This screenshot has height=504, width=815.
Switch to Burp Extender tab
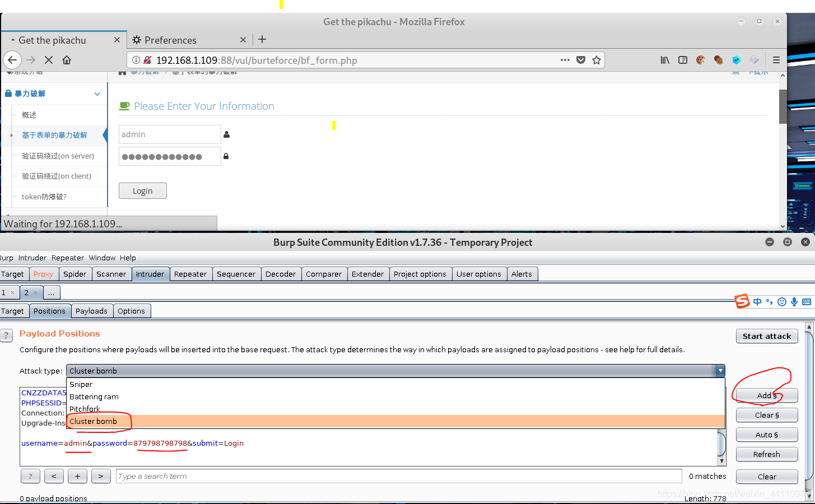[x=368, y=274]
